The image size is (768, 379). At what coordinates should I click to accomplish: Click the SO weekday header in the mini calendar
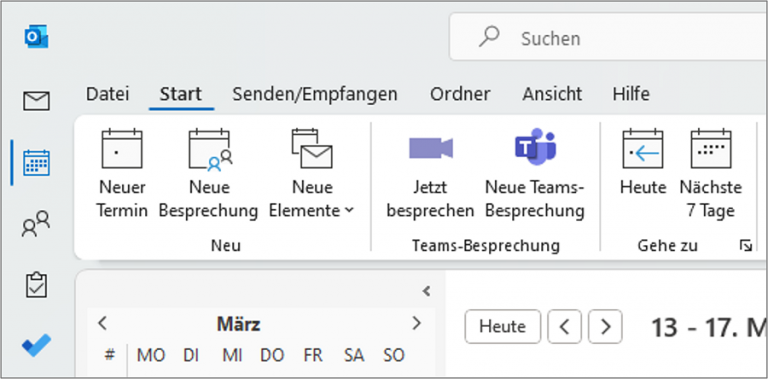393,355
